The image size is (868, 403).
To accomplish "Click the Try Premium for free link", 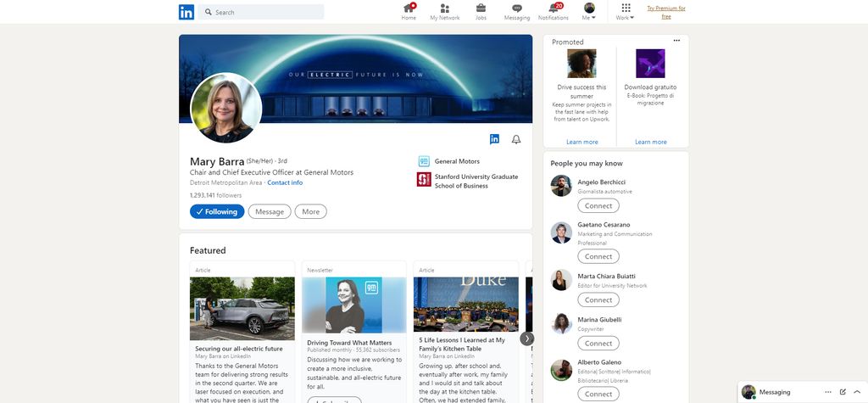I will point(666,12).
